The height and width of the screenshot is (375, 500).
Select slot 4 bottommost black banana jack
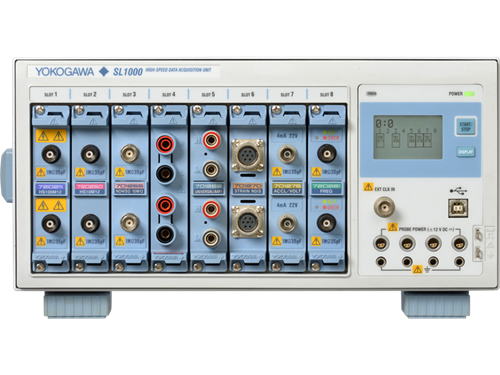click(165, 234)
